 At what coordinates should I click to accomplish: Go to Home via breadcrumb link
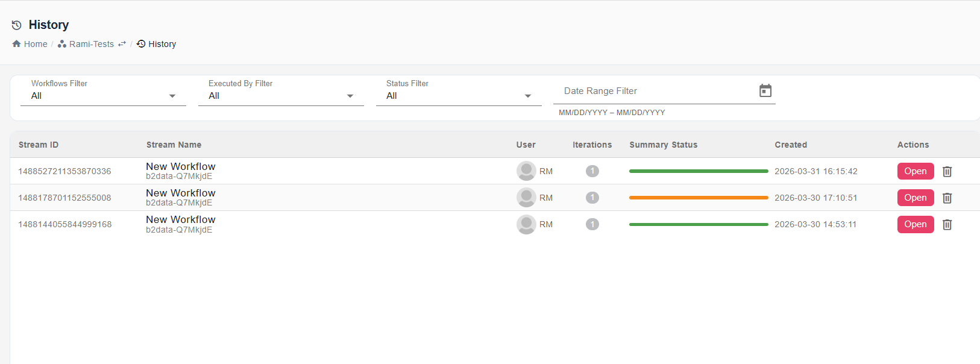pyautogui.click(x=36, y=44)
